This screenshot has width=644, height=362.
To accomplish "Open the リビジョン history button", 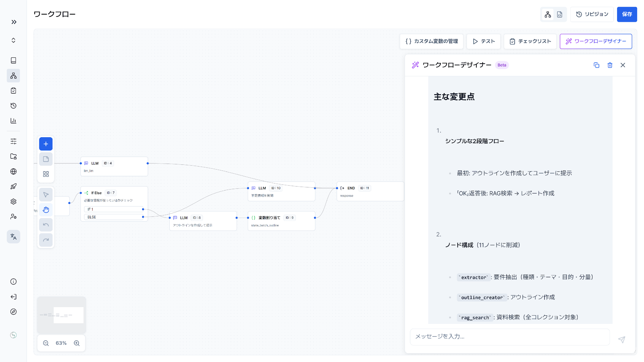I will (x=592, y=14).
